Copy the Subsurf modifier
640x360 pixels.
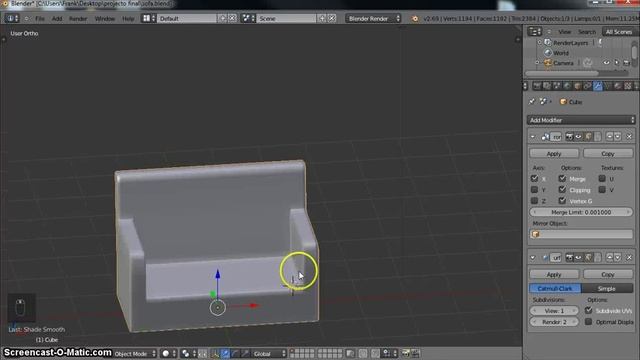pyautogui.click(x=608, y=275)
